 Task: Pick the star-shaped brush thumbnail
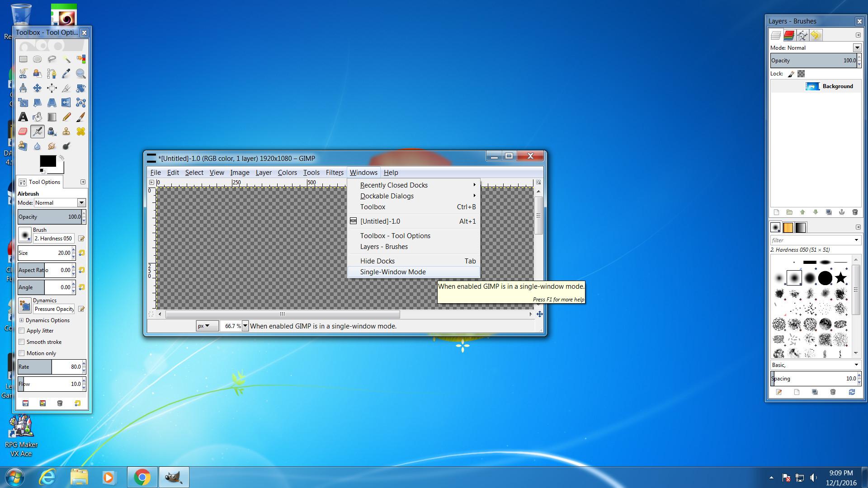click(840, 278)
